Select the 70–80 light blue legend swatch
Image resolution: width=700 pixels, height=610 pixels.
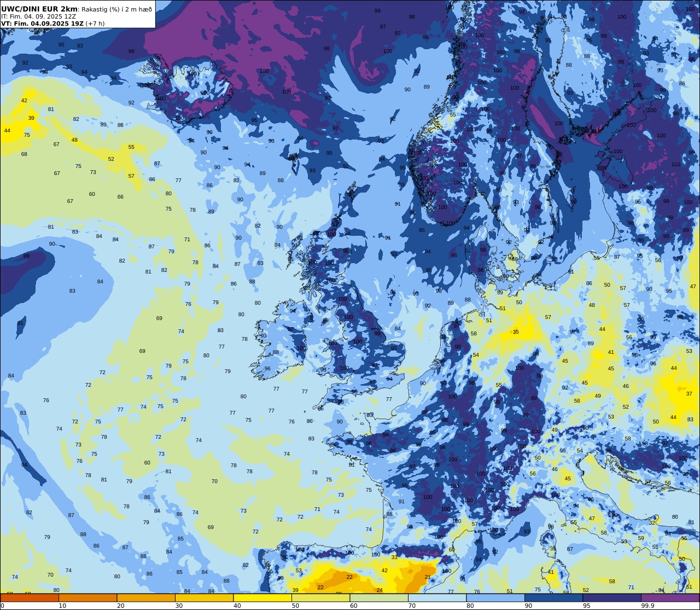pyautogui.click(x=437, y=597)
